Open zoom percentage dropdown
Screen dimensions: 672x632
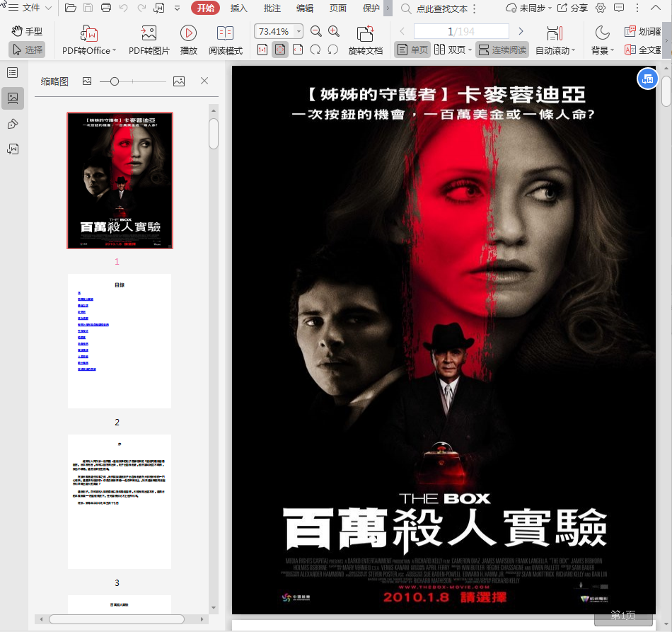point(299,31)
